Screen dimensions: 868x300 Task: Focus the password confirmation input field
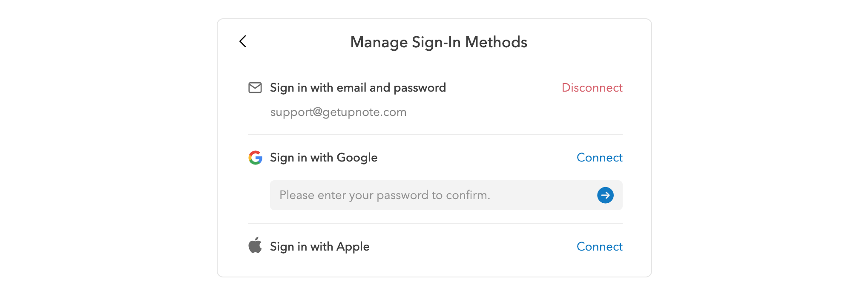coord(430,195)
